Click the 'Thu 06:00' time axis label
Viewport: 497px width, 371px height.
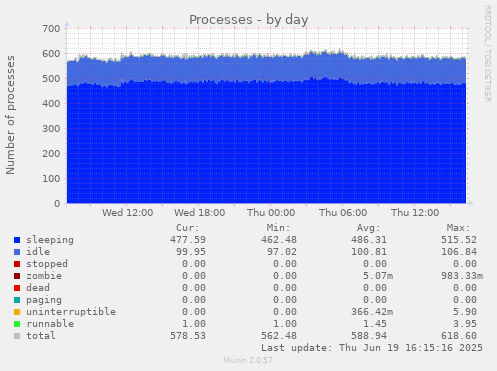pyautogui.click(x=343, y=213)
